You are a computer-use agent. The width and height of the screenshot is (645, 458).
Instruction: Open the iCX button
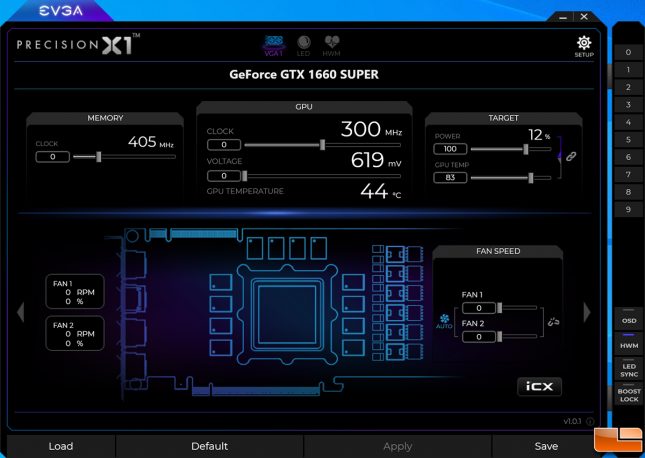tap(539, 386)
